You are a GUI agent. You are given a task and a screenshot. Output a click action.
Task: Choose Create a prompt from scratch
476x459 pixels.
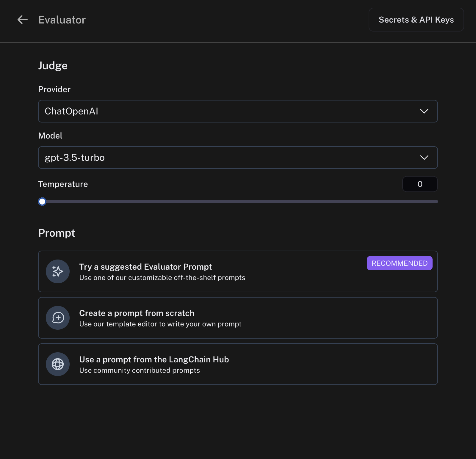point(137,313)
